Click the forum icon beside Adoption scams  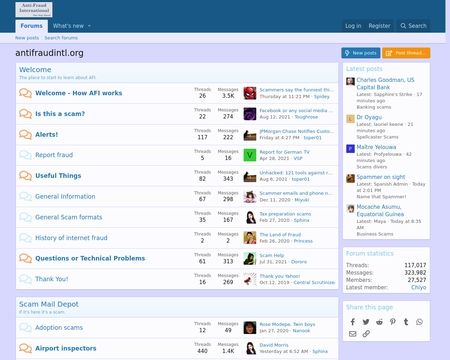pos(25,328)
